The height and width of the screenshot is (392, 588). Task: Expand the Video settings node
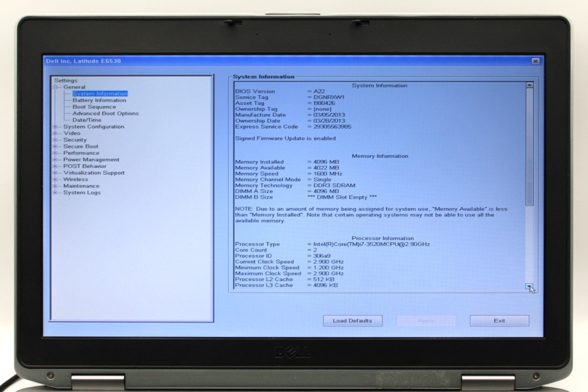click(55, 133)
